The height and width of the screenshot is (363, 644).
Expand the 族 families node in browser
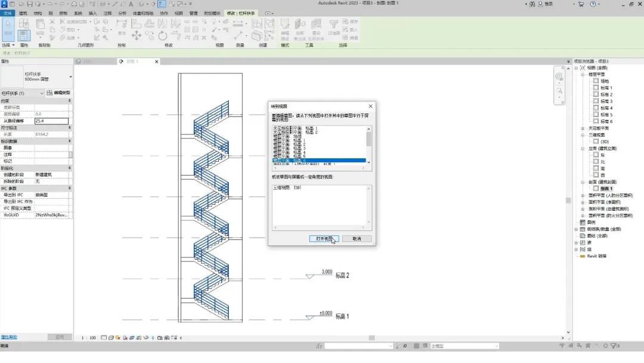click(x=576, y=242)
